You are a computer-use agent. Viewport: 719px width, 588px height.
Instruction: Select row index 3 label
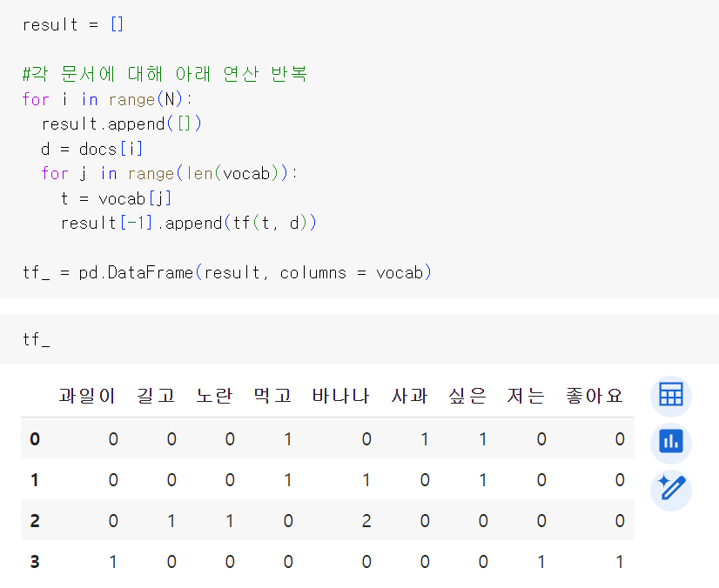pyautogui.click(x=35, y=561)
